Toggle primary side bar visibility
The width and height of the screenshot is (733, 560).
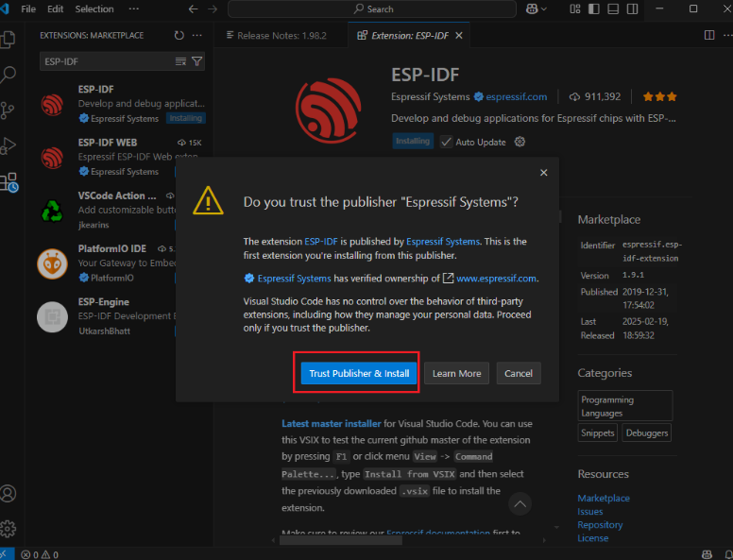[x=594, y=9]
